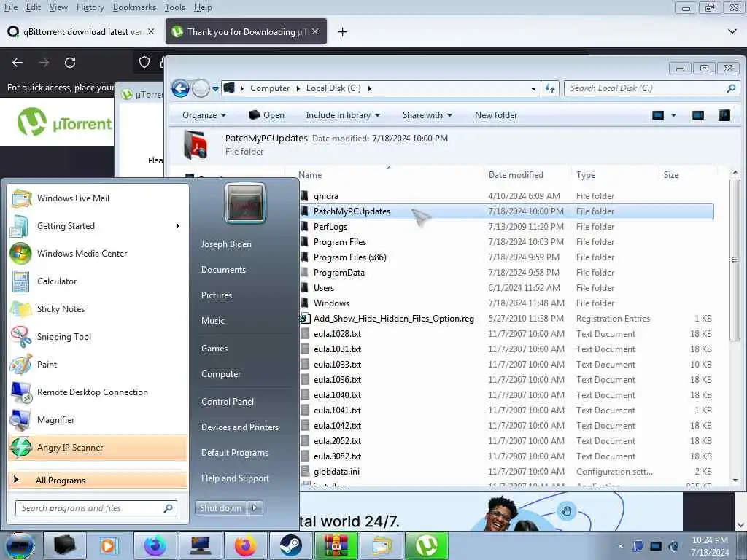Open WinRAR from the taskbar
The height and width of the screenshot is (560, 747).
[336, 545]
